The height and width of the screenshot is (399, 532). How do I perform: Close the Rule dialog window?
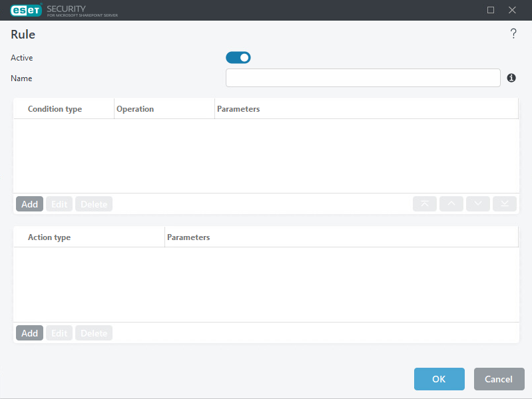(x=512, y=10)
